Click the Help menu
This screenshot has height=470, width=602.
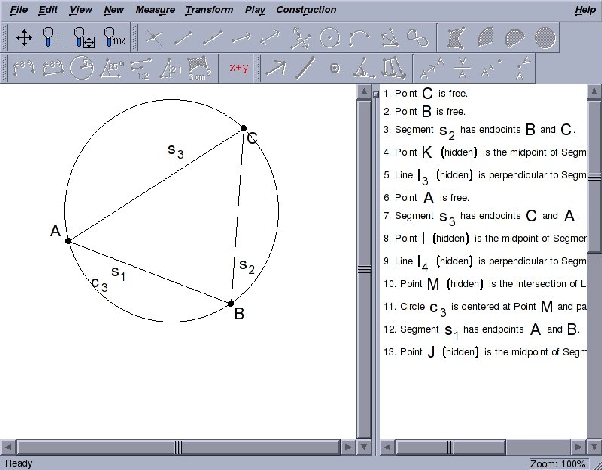click(585, 10)
